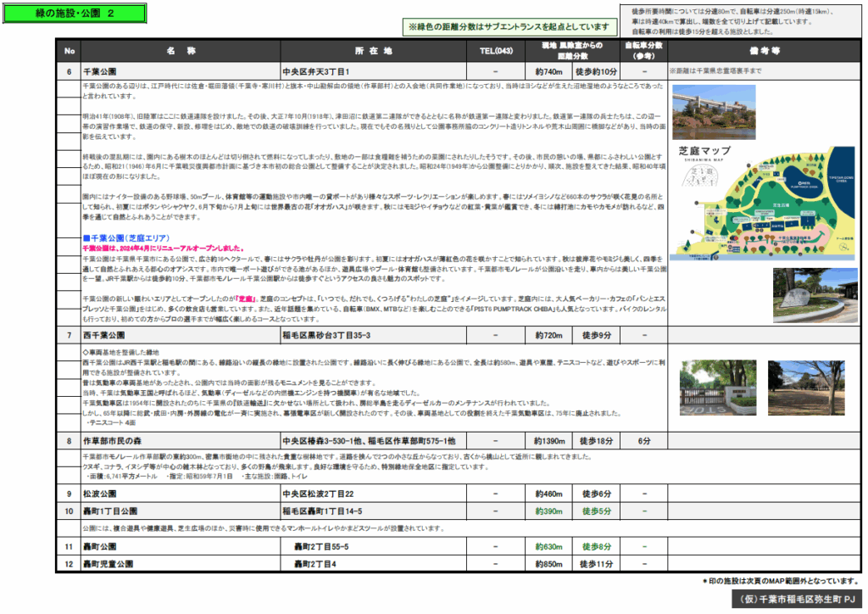Image resolution: width=868 pixels, height=614 pixels.
Task: Select the park name '西千葉公園'
Action: pos(103,336)
